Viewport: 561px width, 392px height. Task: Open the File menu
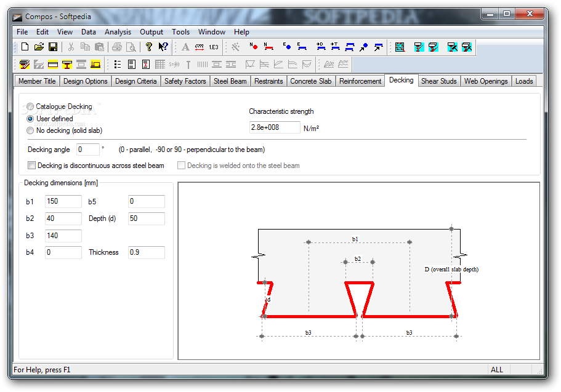point(22,32)
